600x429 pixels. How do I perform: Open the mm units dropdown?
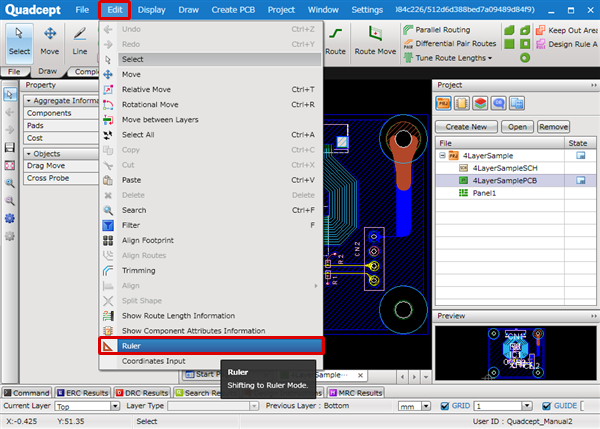pyautogui.click(x=426, y=406)
